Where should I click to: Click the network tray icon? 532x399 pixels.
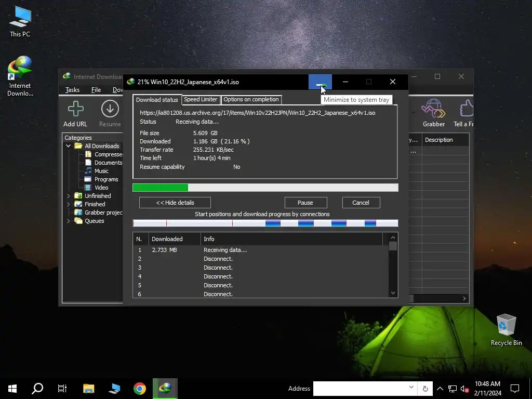453,389
